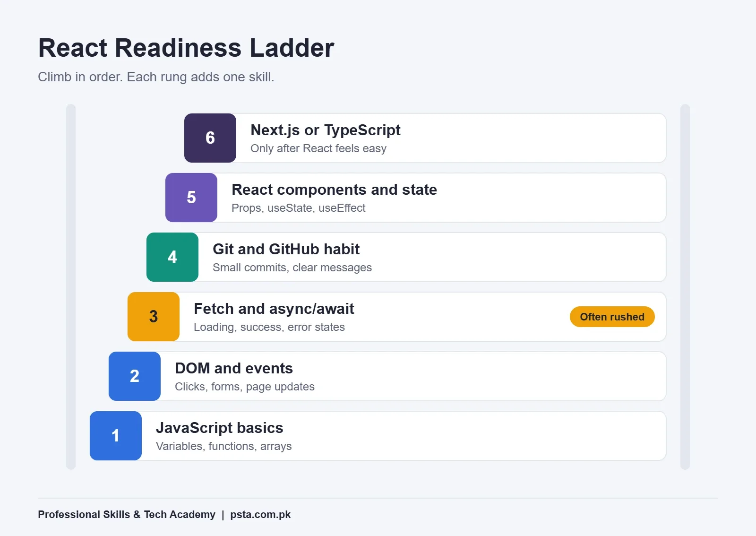756x536 pixels.
Task: Click 'Props, useState, useEffect' subtitle
Action: tap(299, 208)
